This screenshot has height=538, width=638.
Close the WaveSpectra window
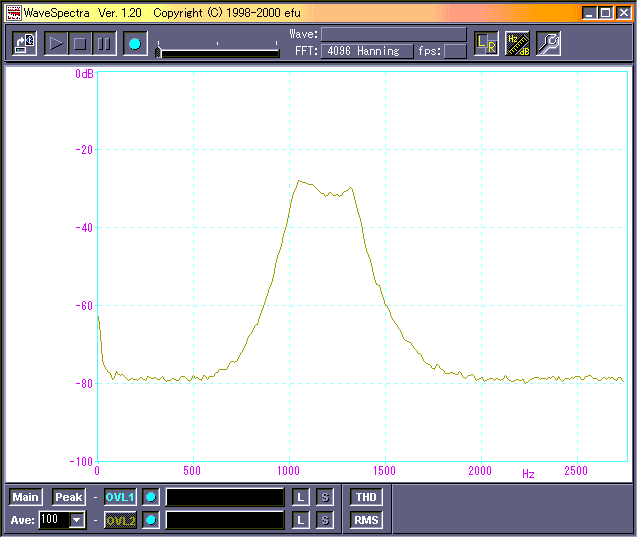(x=623, y=13)
